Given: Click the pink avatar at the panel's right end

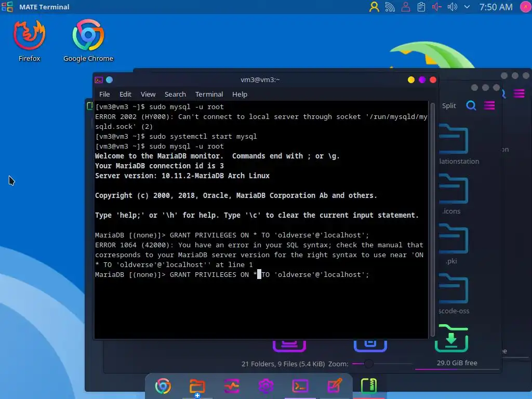Looking at the screenshot, I should click(x=526, y=7).
